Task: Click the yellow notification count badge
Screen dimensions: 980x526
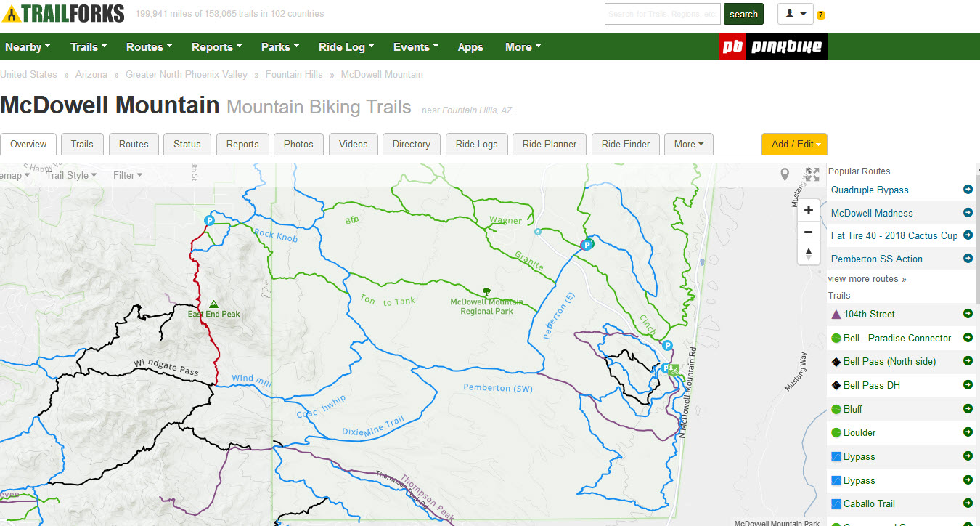Action: pyautogui.click(x=820, y=15)
